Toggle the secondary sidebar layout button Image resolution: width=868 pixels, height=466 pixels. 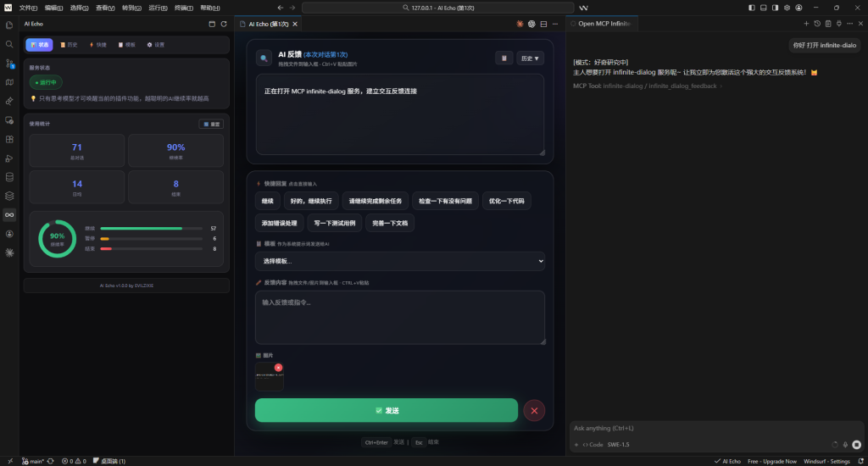(x=775, y=8)
